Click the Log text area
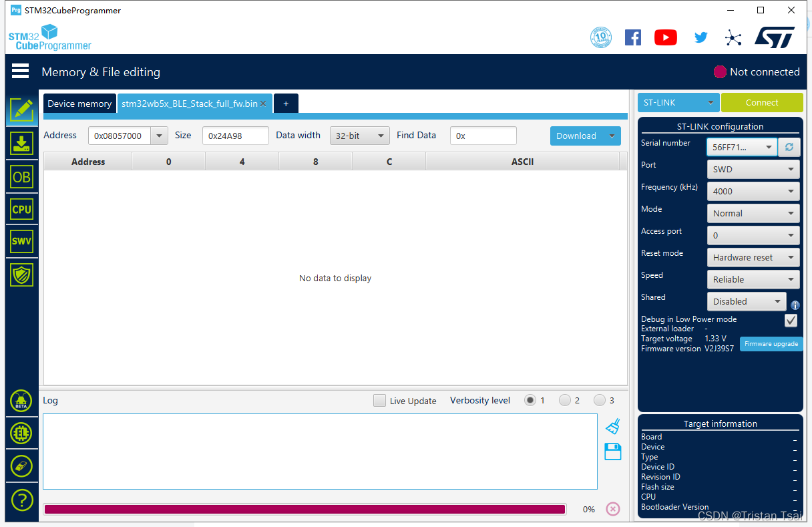This screenshot has width=812, height=527. [320, 452]
